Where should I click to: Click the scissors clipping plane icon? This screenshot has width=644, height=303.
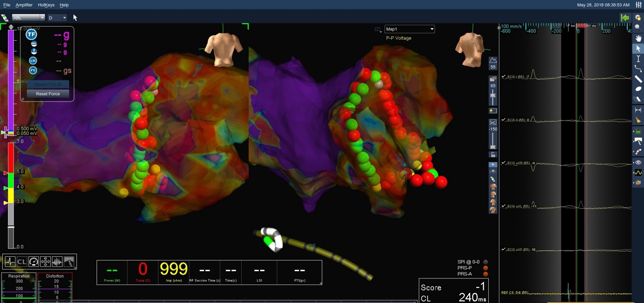pos(493,122)
